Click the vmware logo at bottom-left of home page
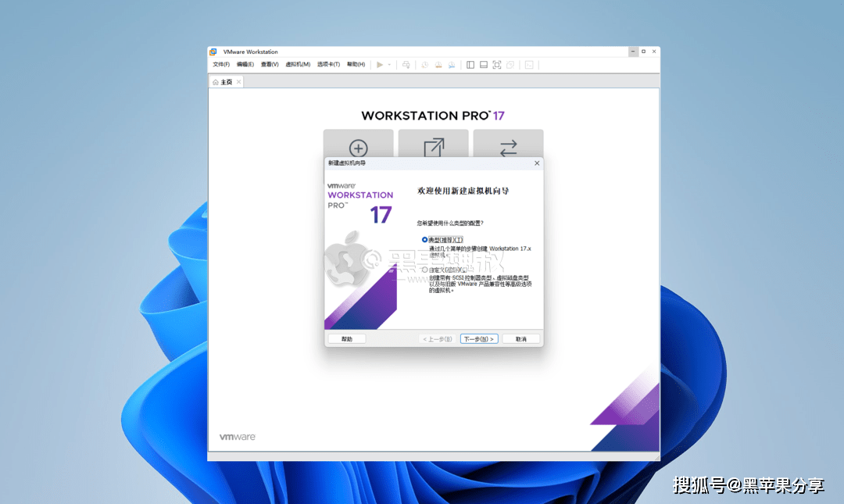The width and height of the screenshot is (844, 504). (238, 437)
